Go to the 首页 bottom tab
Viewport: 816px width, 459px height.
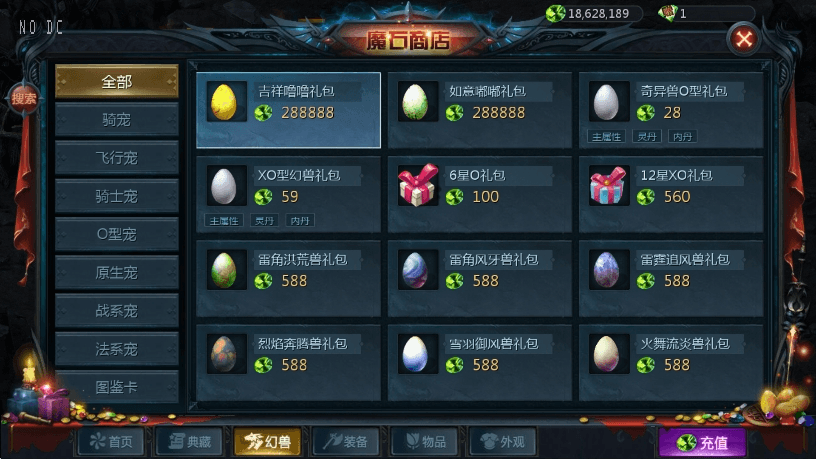tap(111, 442)
